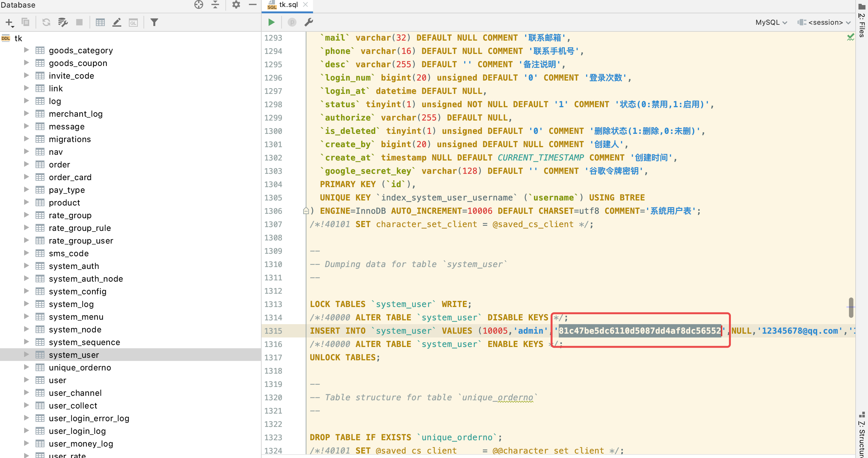868x458 pixels.
Task: Select the system_sequence table
Action: (84, 342)
